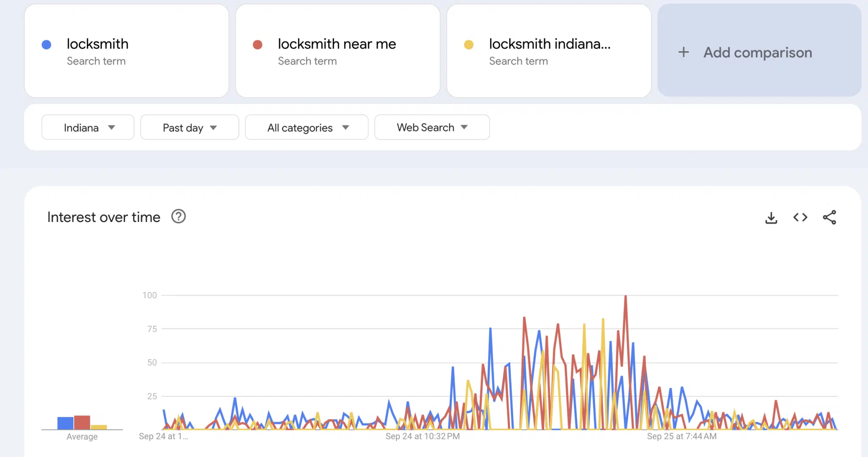This screenshot has width=868, height=457.
Task: Download the Interest over time CSV
Action: [771, 218]
